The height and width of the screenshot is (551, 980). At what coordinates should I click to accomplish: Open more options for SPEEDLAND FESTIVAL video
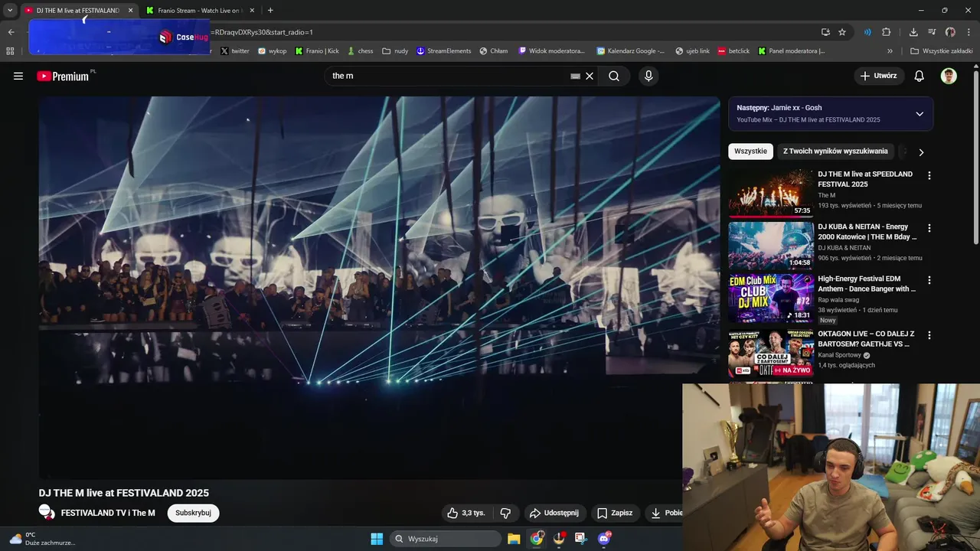pos(929,175)
